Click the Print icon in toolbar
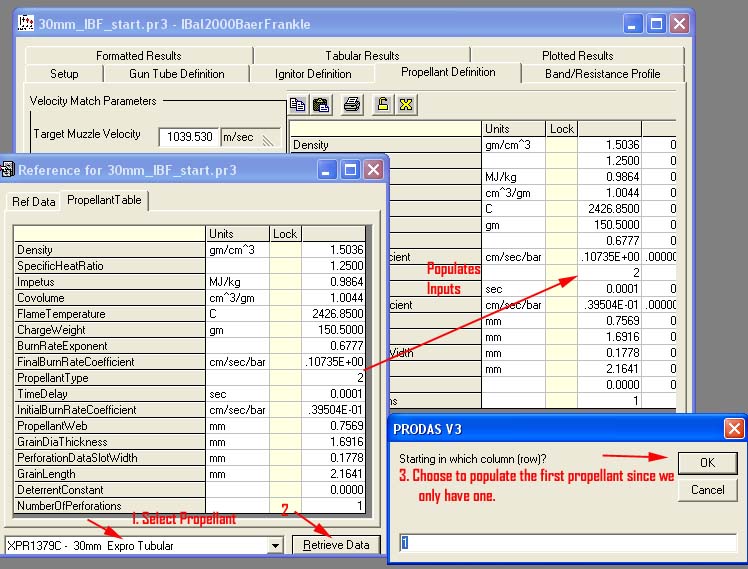Viewport: 748px width, 569px height. pos(352,104)
